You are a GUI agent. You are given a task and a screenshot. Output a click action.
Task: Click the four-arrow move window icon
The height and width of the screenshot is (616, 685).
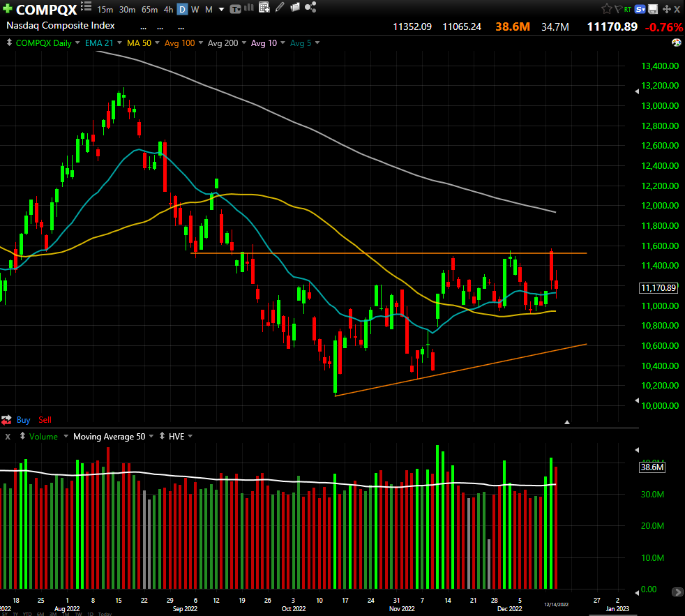[x=667, y=9]
